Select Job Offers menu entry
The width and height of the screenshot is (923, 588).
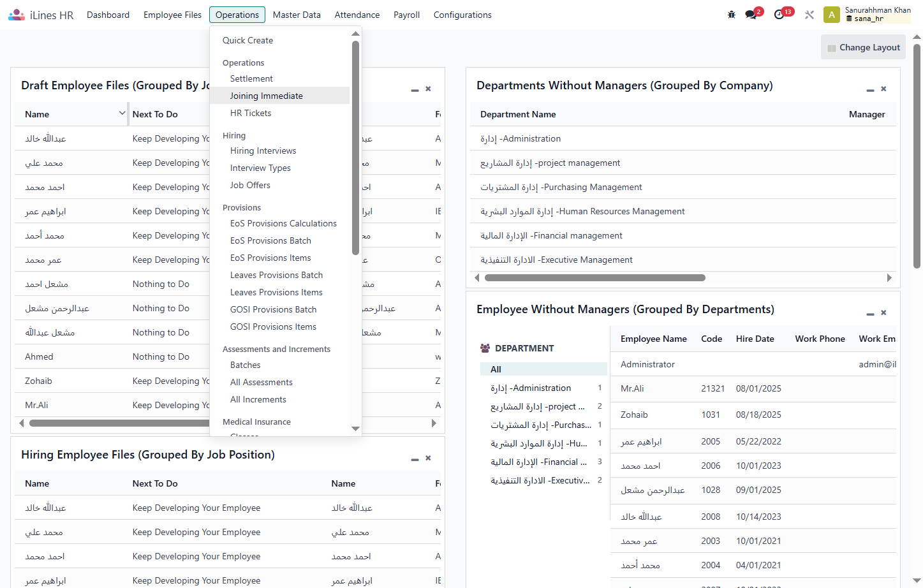(280, 185)
